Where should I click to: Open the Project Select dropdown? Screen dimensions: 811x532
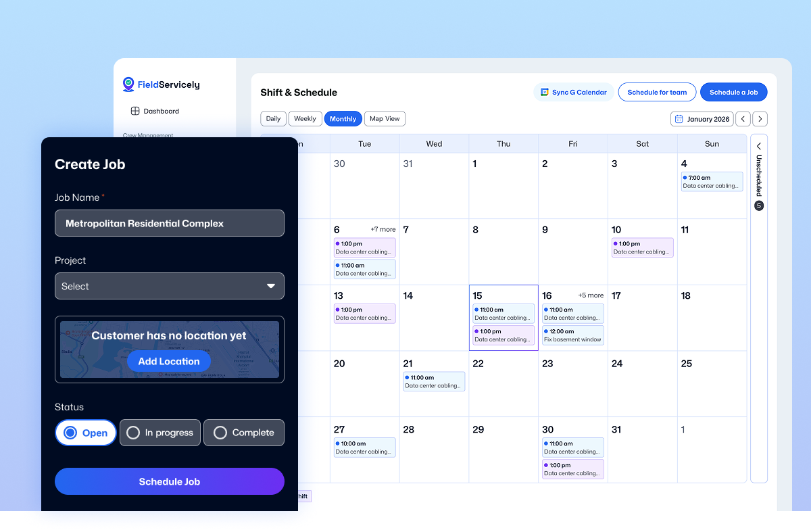click(x=169, y=286)
